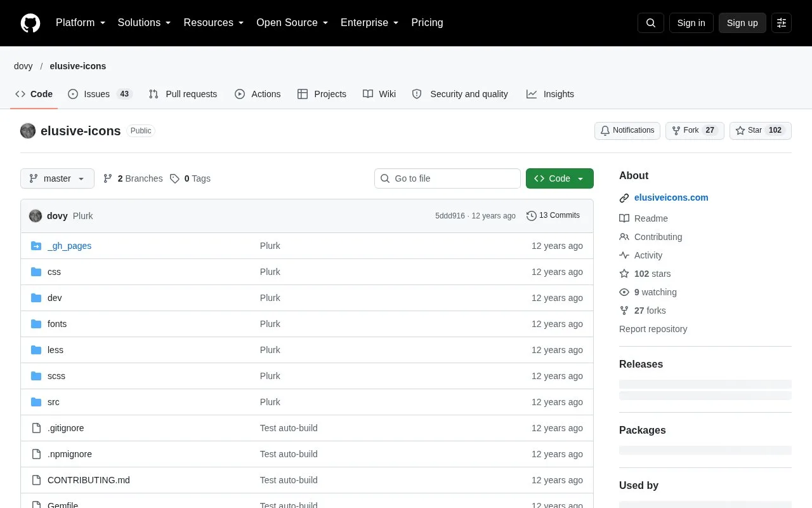Open the master branch selector

coord(57,178)
